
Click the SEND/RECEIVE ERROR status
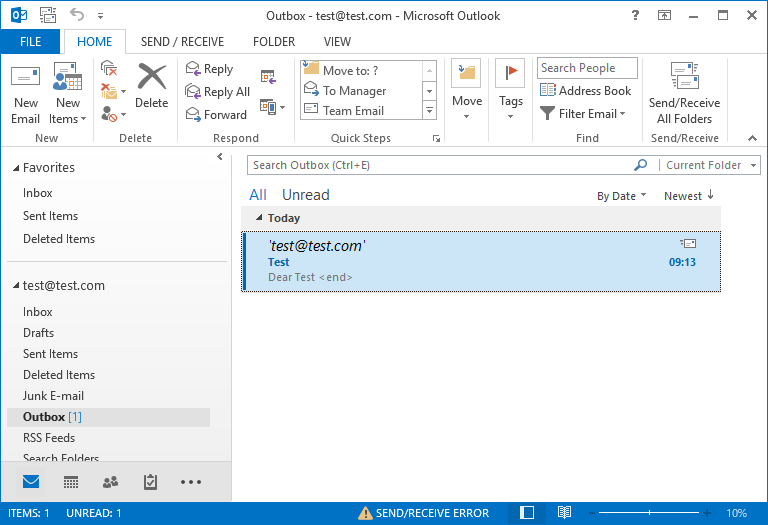(x=424, y=513)
